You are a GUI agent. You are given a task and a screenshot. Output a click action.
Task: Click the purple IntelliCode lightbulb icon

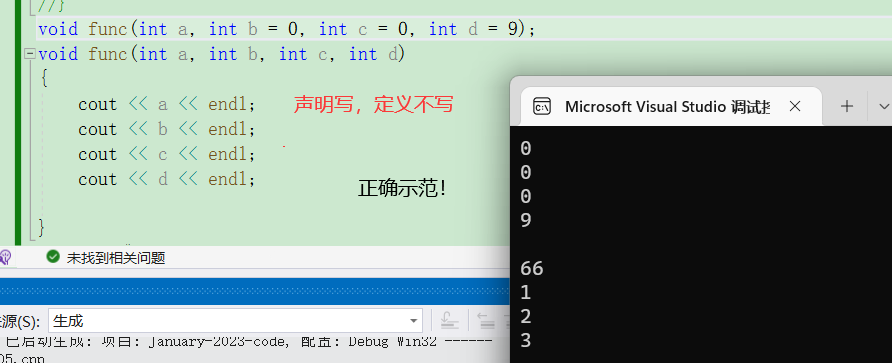(5, 257)
